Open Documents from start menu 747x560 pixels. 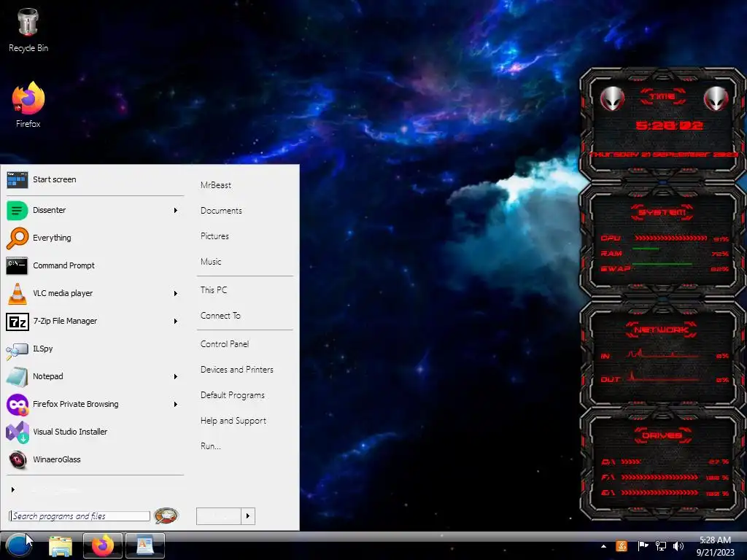pos(221,211)
